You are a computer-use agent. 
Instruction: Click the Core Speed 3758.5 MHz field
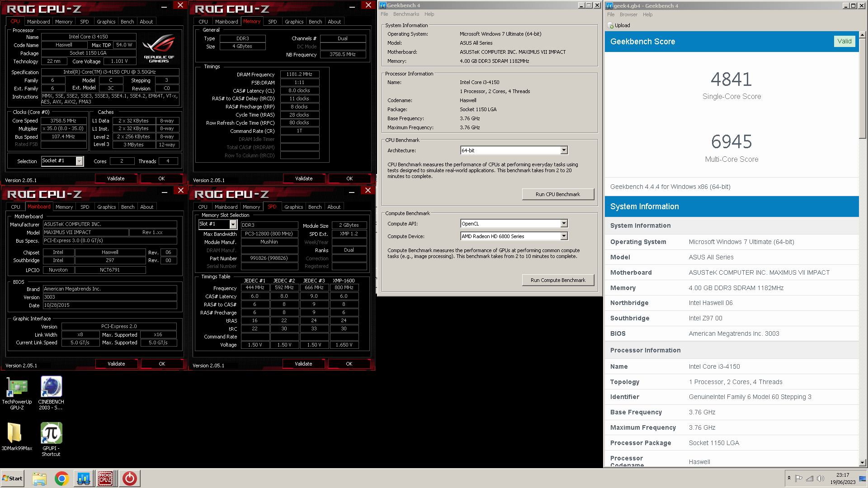63,121
